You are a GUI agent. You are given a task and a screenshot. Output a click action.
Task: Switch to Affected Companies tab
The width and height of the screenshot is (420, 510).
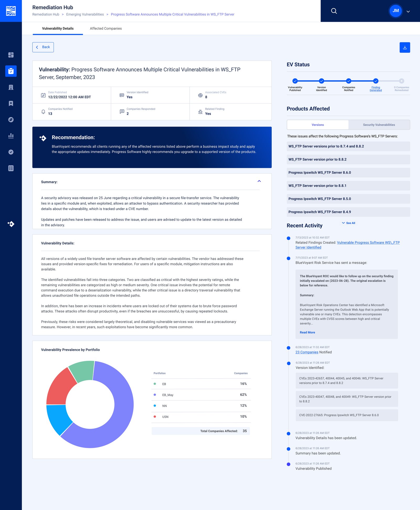click(x=106, y=28)
